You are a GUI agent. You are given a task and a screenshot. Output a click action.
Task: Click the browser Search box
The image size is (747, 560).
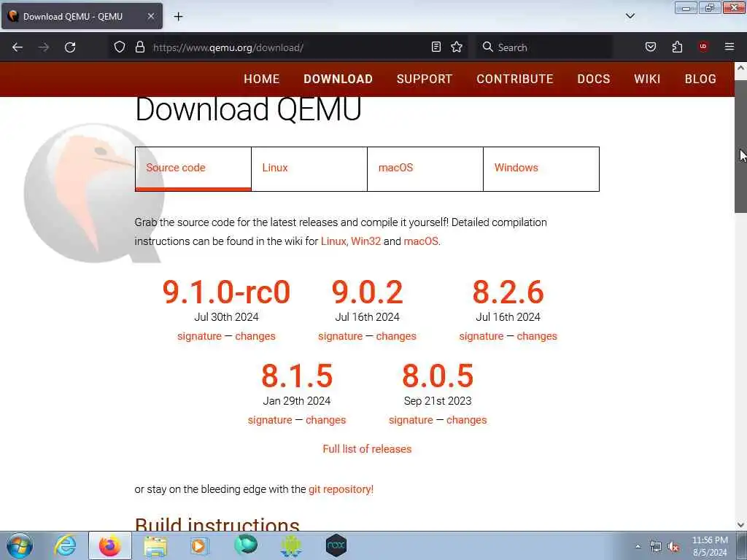click(544, 47)
